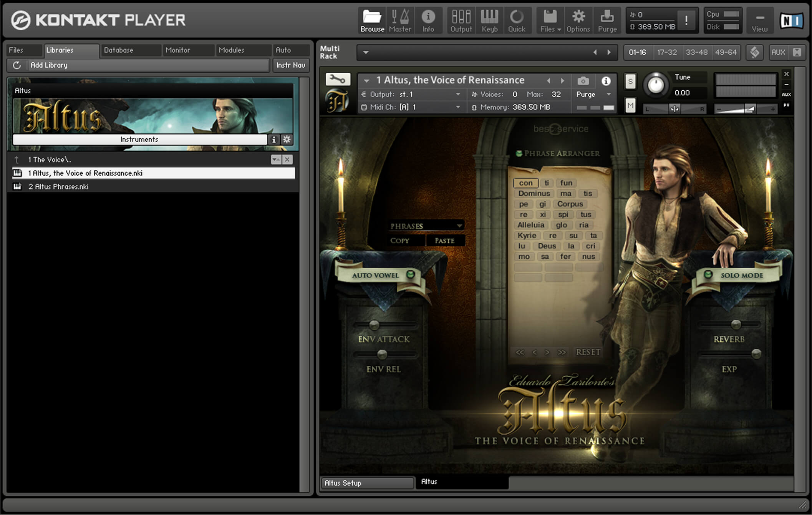Open the Phrases dropdown menu

tap(426, 226)
